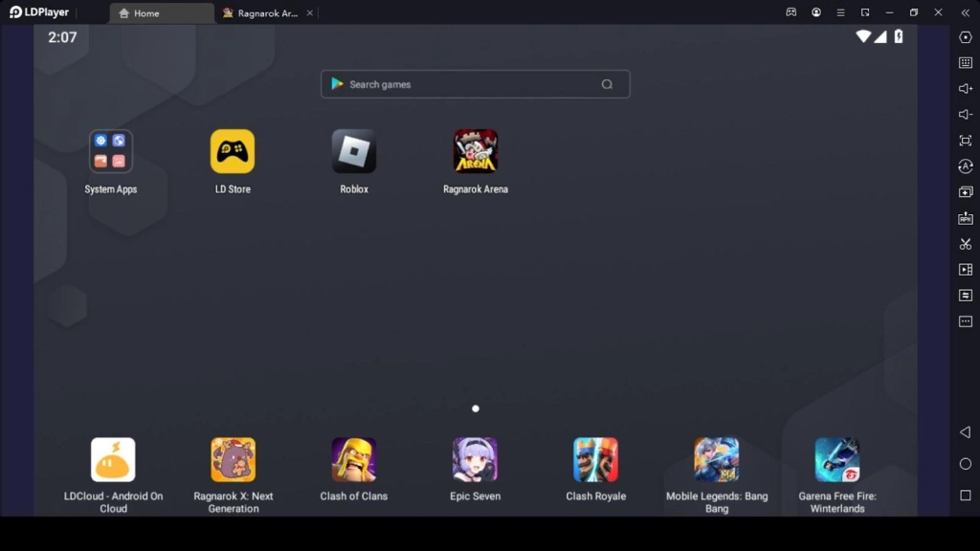Open System Apps folder

(x=110, y=151)
